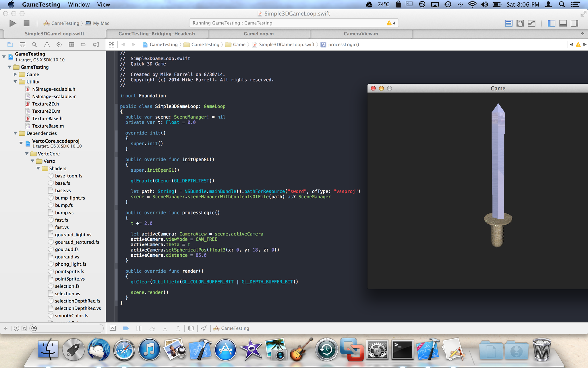Click the add file plus button
Screen dimensions: 588x368
[5, 328]
